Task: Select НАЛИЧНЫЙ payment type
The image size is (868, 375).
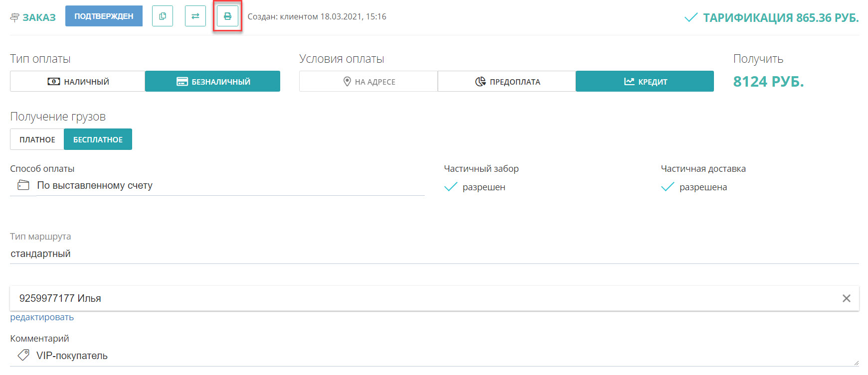Action: (x=78, y=81)
